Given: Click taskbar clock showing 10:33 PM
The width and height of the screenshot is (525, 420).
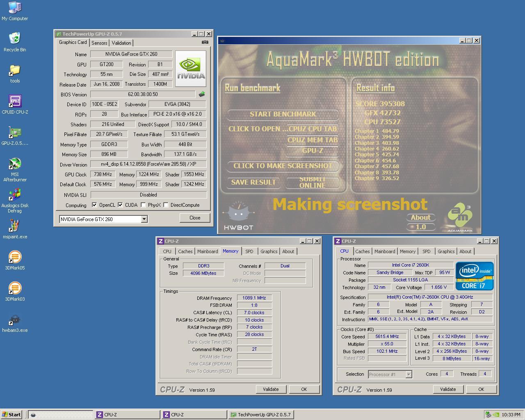Looking at the screenshot, I should coord(511,415).
